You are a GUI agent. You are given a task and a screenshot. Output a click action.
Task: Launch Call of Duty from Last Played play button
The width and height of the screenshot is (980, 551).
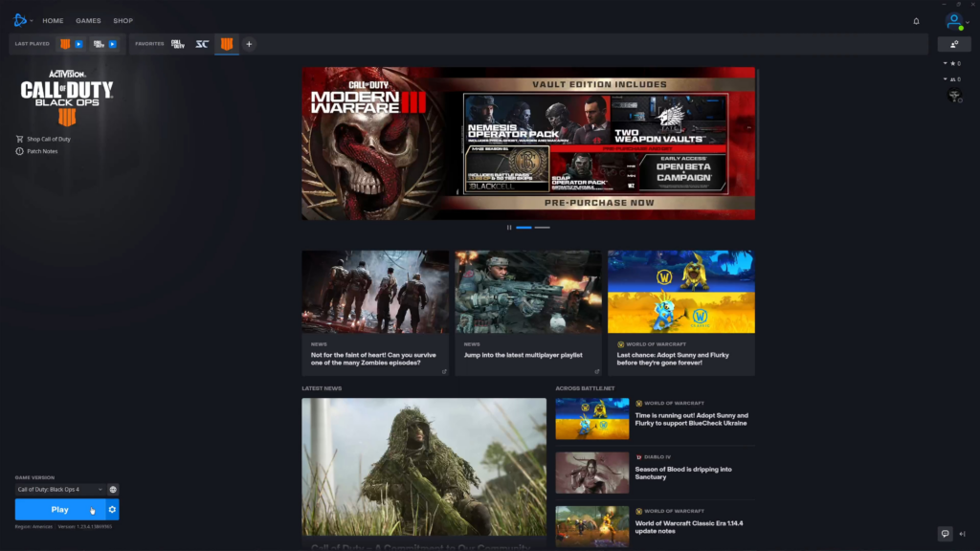[113, 44]
